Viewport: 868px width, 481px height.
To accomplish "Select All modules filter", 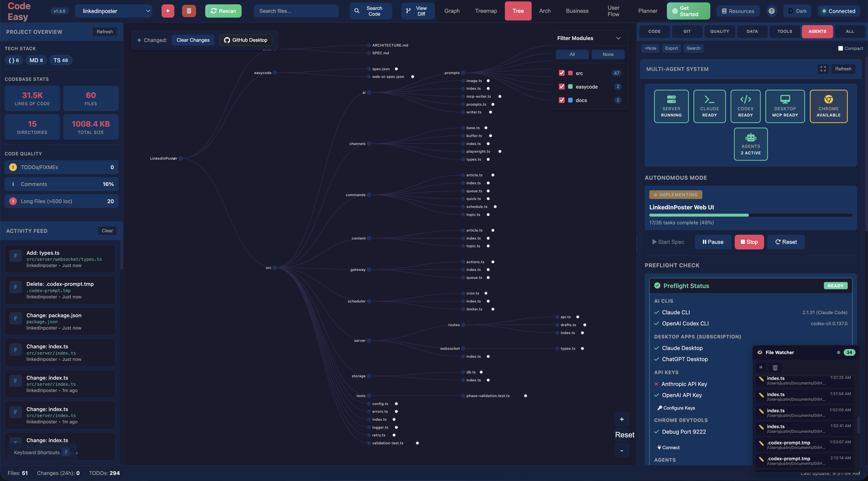I will tap(572, 54).
